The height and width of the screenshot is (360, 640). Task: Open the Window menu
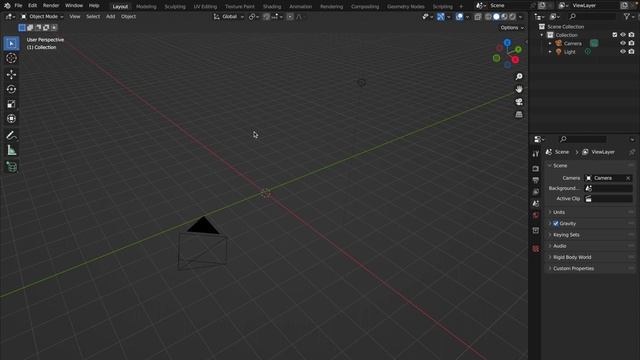point(74,6)
